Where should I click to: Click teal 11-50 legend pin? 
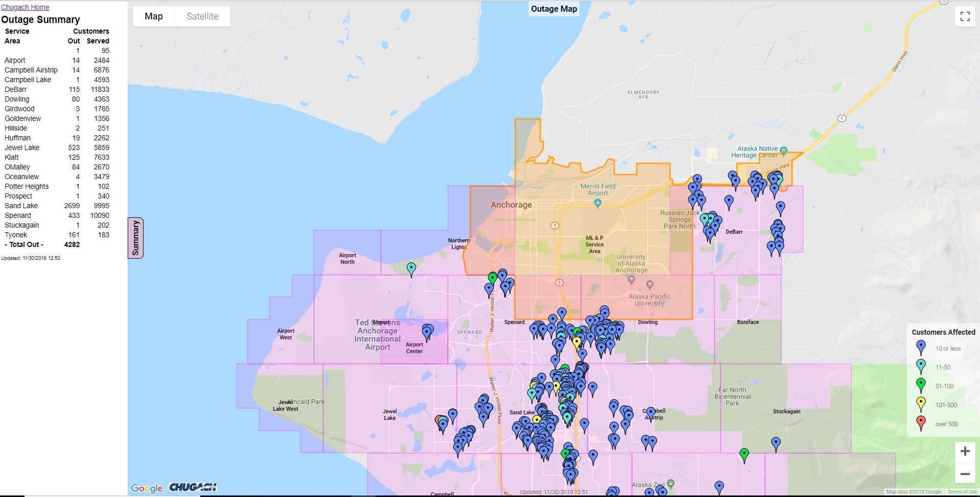point(921,367)
